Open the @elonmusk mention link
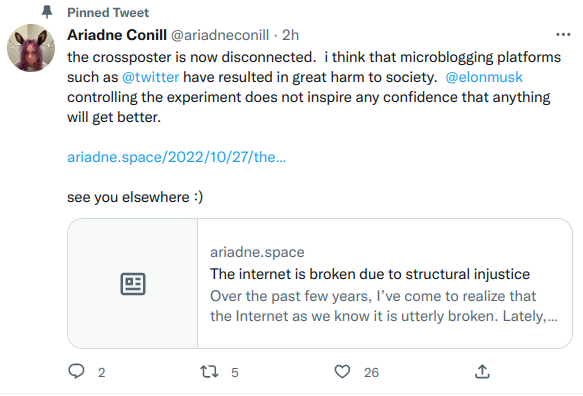The image size is (583, 396). pyautogui.click(x=484, y=77)
